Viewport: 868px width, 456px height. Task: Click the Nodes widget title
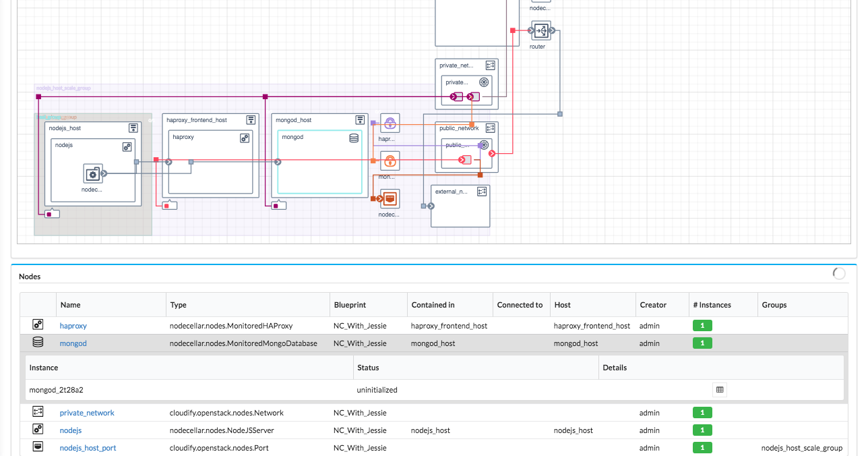30,277
